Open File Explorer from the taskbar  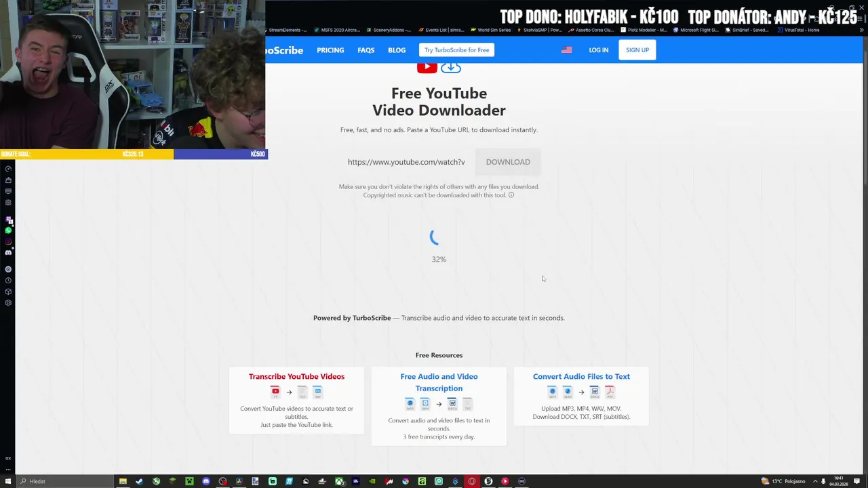coord(123,481)
